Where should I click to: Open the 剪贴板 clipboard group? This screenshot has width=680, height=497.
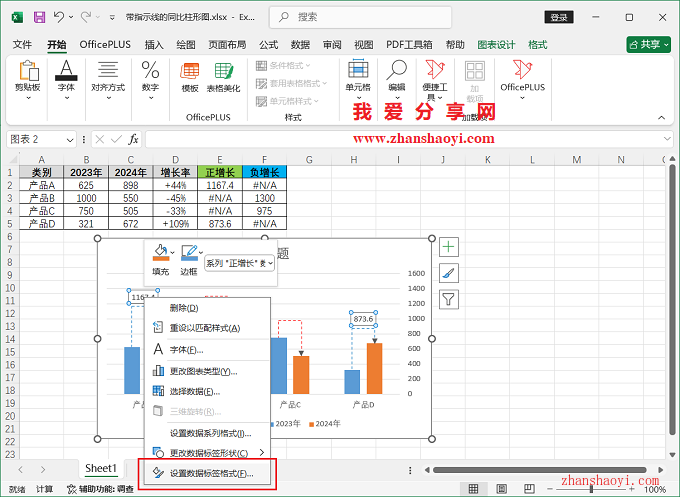(x=28, y=76)
